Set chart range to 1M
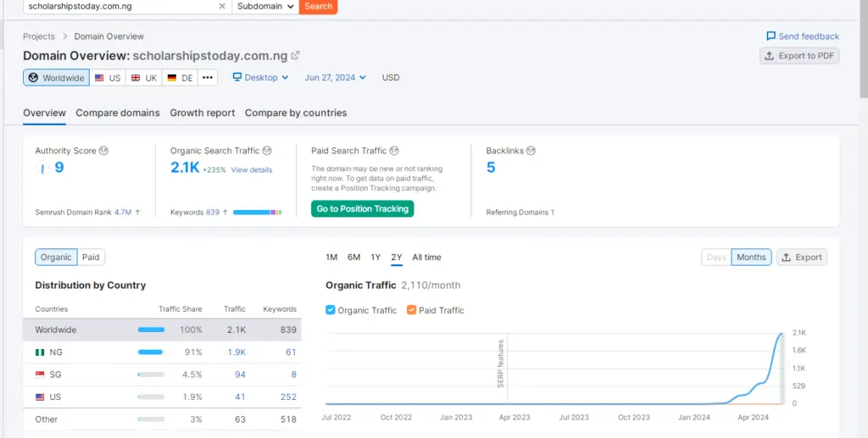868x438 pixels. point(331,258)
